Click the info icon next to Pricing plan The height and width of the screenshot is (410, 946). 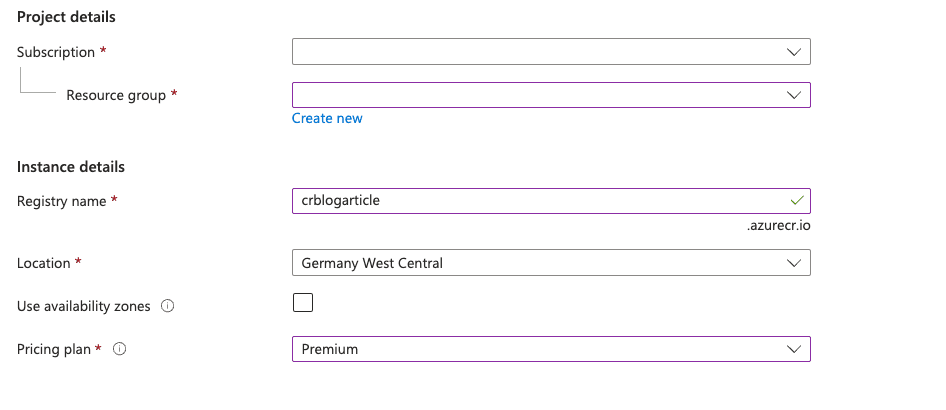point(119,349)
